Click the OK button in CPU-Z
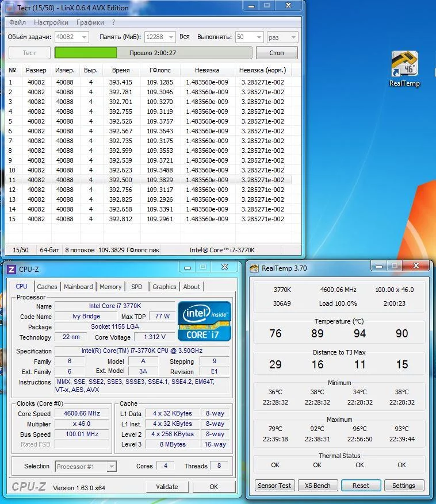This screenshot has width=436, height=504. pyautogui.click(x=213, y=487)
